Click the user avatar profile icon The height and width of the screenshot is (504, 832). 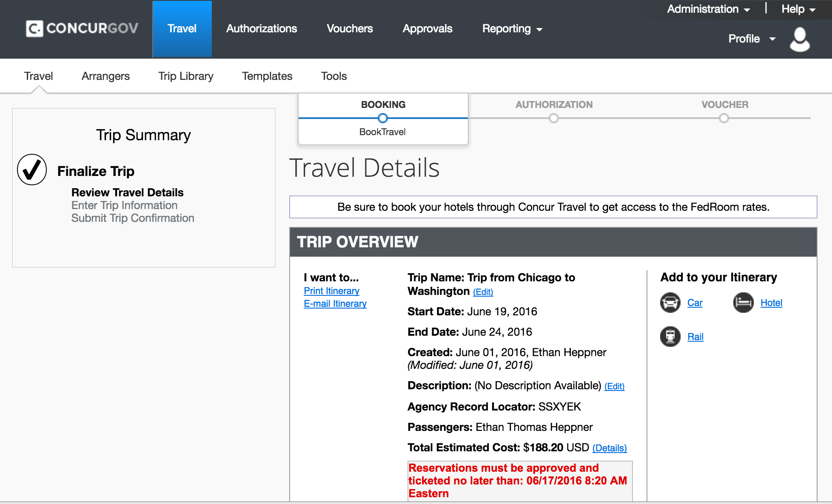800,39
